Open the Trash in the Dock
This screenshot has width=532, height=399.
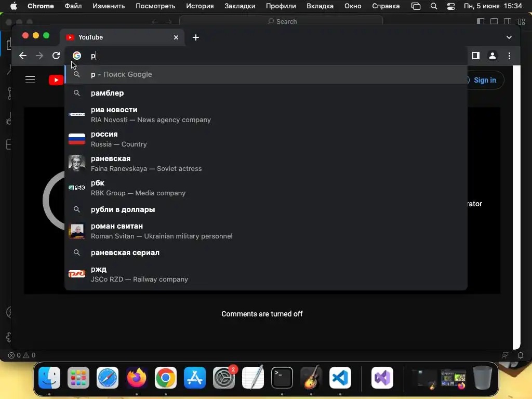483,378
